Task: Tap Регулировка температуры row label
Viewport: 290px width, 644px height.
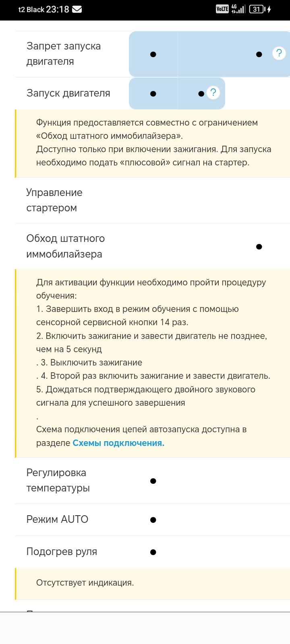Action: (x=58, y=480)
